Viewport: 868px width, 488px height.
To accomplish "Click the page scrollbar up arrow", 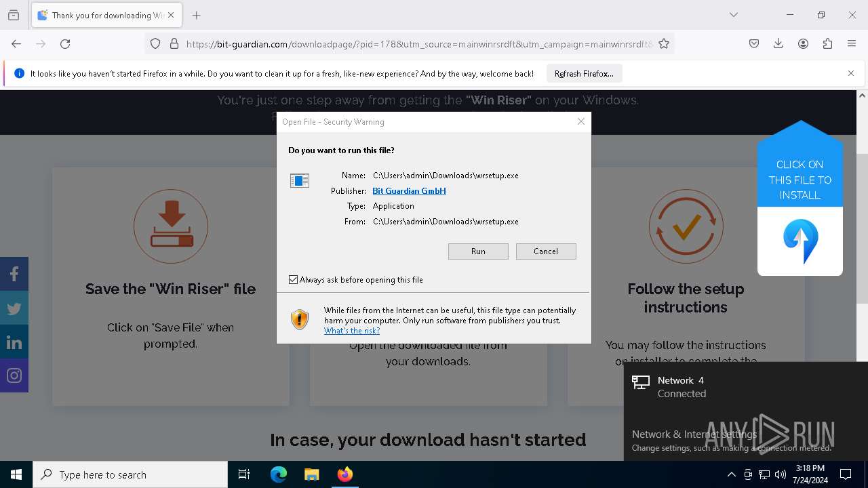I will click(862, 96).
